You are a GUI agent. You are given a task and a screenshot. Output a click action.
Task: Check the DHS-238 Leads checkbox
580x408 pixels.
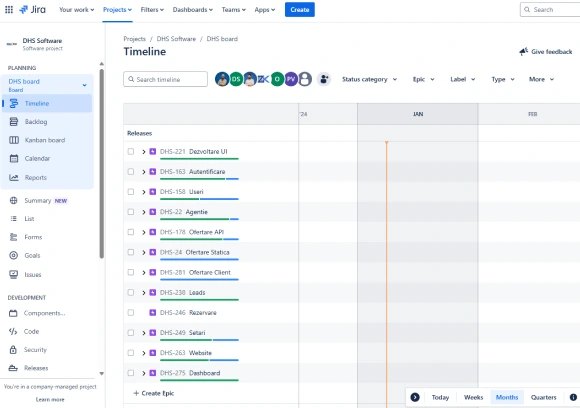pos(131,293)
